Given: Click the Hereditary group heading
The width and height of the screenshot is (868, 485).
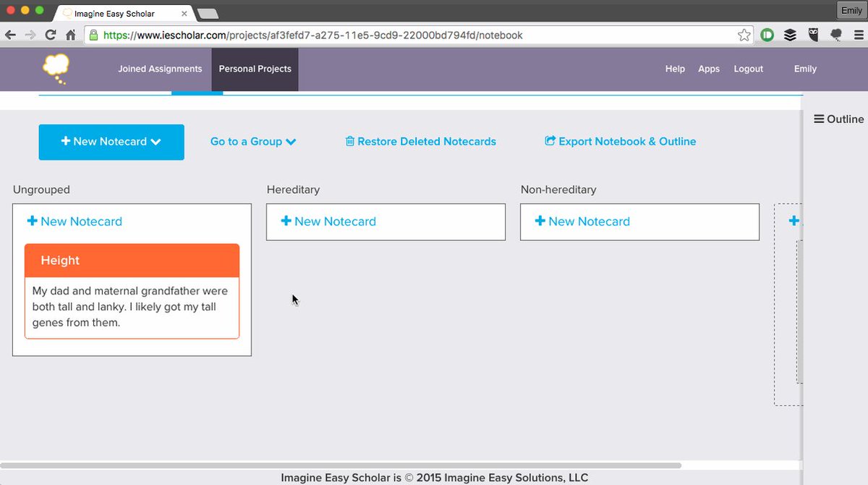Looking at the screenshot, I should click(293, 190).
